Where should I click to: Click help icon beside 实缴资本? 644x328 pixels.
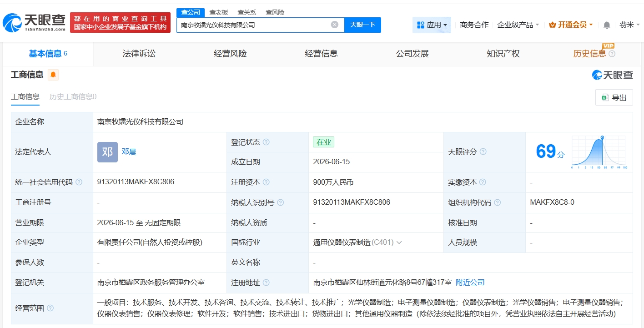pos(483,182)
